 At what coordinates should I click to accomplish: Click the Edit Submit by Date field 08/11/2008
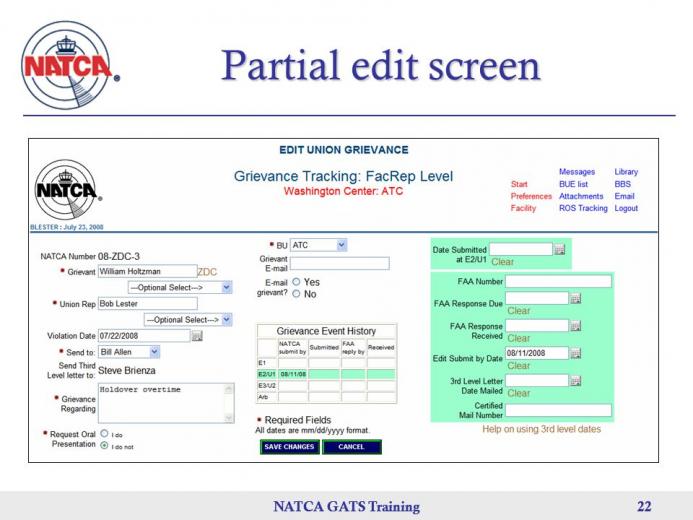click(x=537, y=353)
